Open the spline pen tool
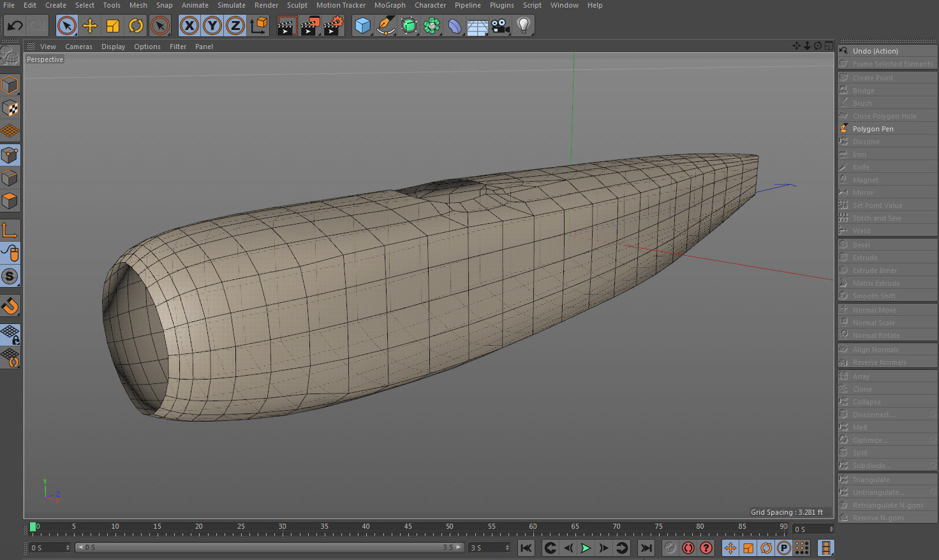Viewport: 939px width, 560px height. click(385, 26)
